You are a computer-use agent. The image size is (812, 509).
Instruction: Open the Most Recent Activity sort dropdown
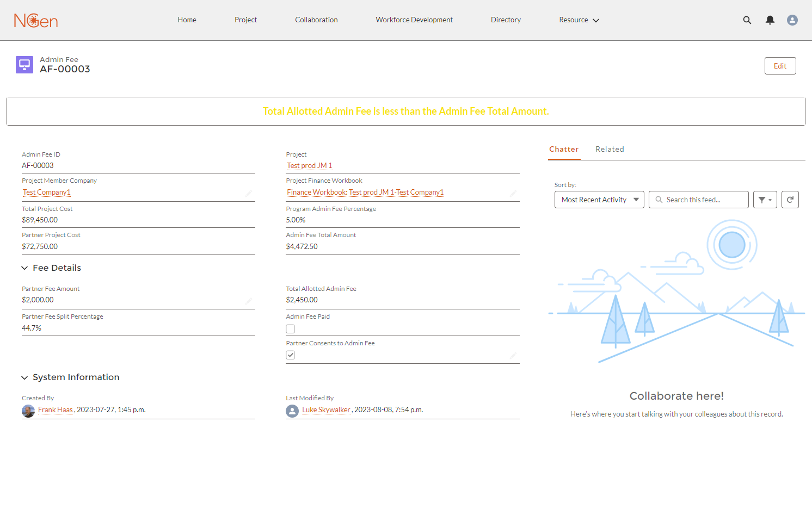point(599,200)
